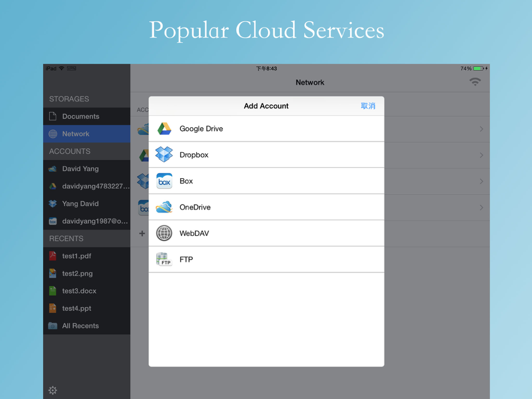
Task: Expand fourth account row chevron
Action: tap(481, 207)
